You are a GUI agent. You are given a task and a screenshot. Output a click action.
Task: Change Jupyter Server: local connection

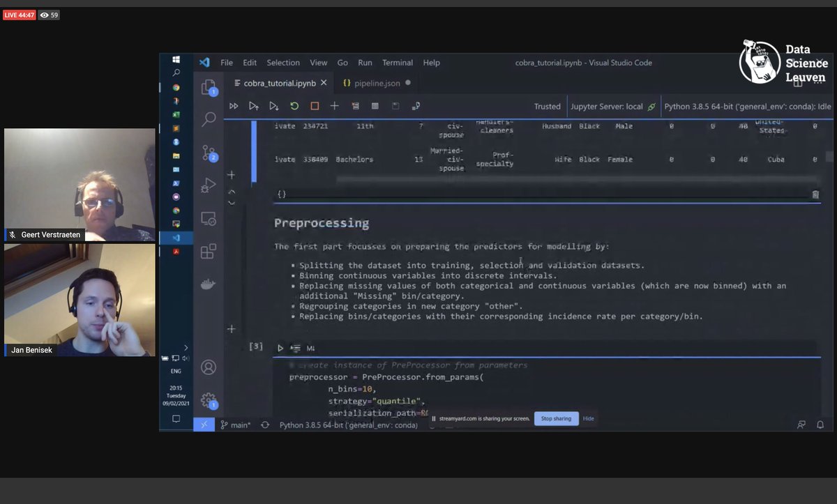point(613,107)
